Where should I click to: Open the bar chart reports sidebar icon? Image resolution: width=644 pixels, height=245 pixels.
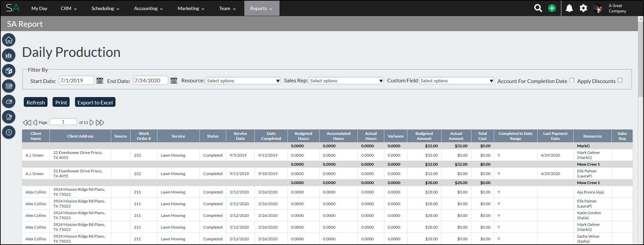(x=9, y=56)
